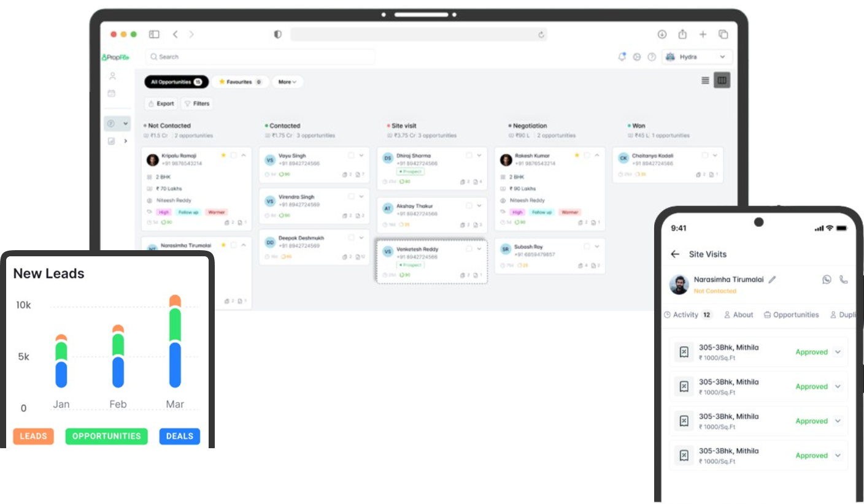Screen dimensions: 864x504
Task: Tap the phone call icon on mobile
Action: click(844, 280)
